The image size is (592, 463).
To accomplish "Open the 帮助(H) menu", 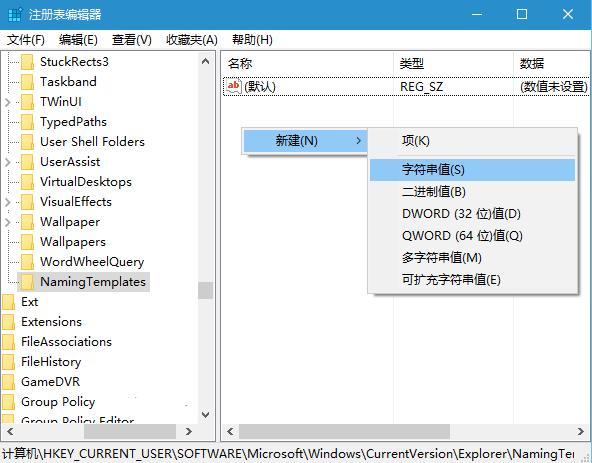I will click(x=252, y=40).
